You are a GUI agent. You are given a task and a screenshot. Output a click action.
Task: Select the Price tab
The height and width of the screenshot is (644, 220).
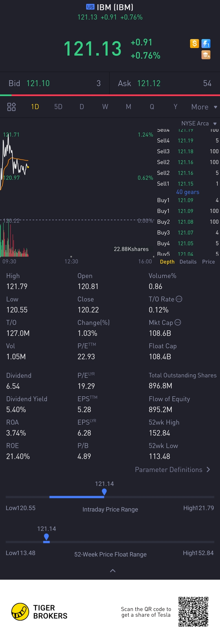click(x=208, y=262)
